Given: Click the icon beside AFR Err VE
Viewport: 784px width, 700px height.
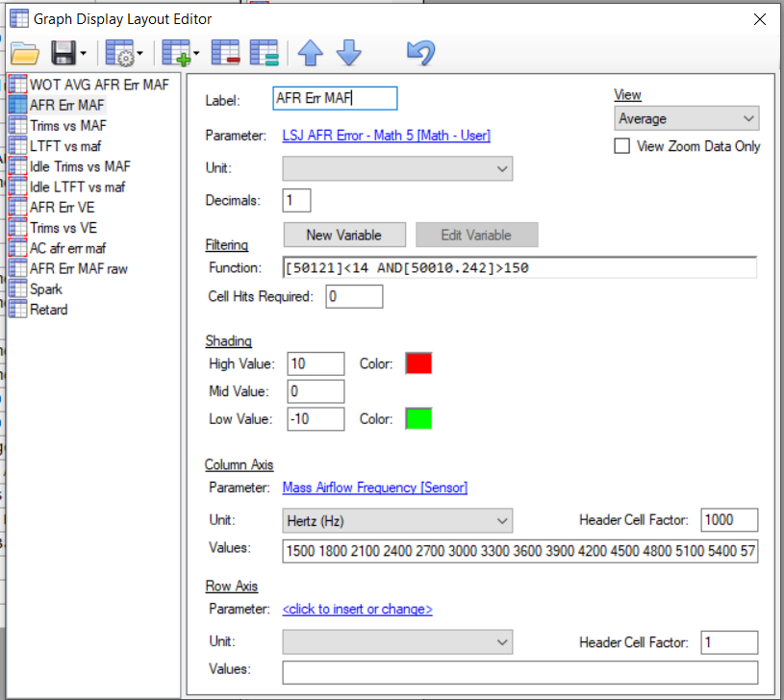Looking at the screenshot, I should [18, 208].
